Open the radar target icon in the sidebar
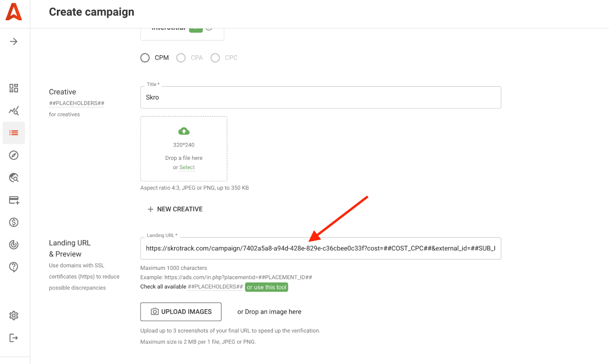 pyautogui.click(x=14, y=244)
